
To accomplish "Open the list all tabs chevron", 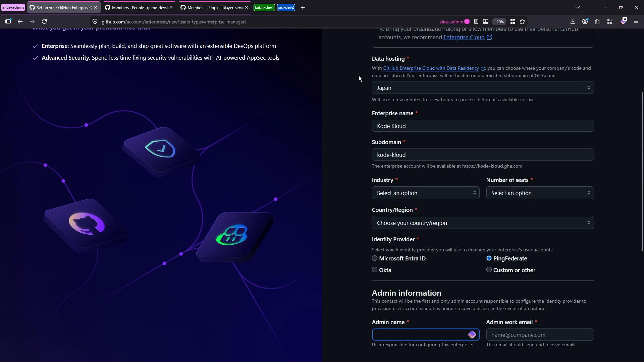I will point(578,7).
